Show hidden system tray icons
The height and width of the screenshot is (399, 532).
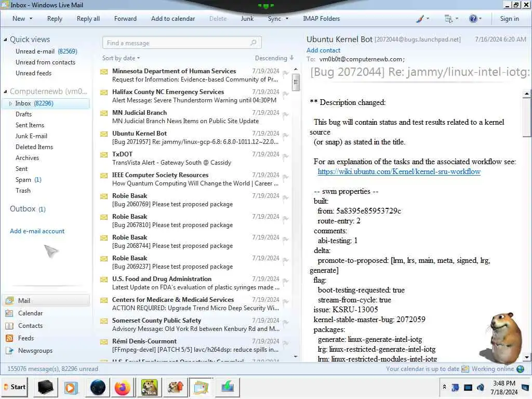point(444,387)
